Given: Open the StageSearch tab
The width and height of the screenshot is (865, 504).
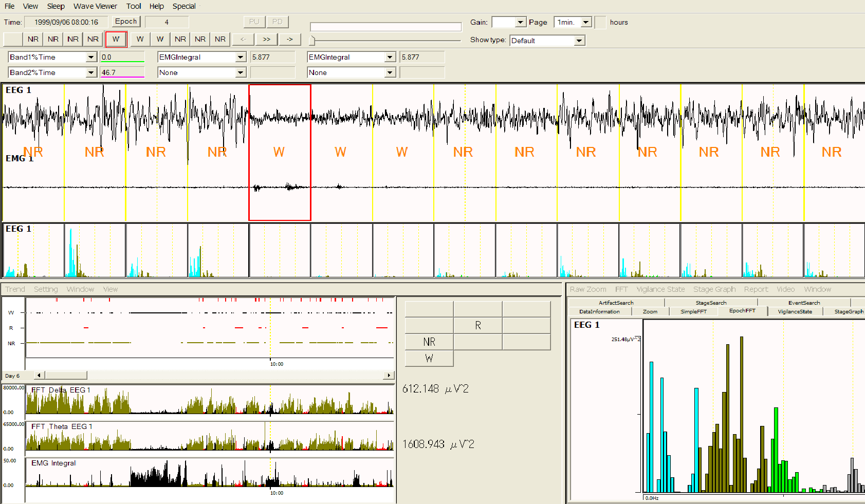Looking at the screenshot, I should pos(711,303).
